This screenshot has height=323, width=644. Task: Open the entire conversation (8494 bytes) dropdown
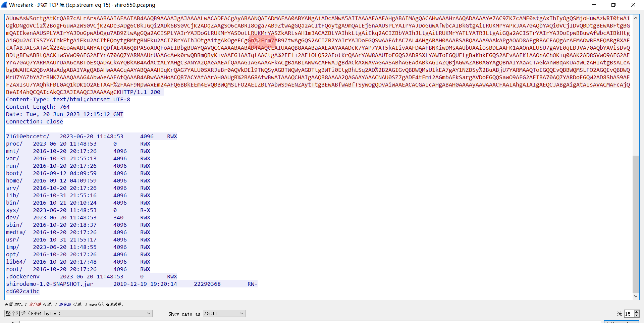(x=78, y=314)
